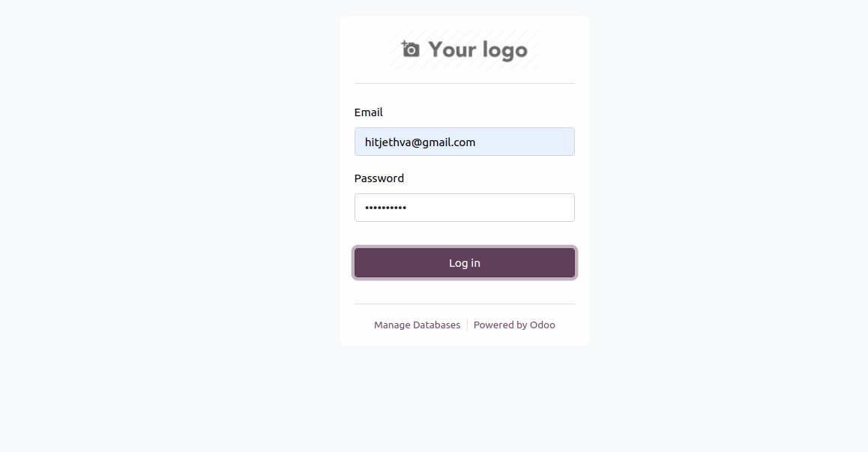Image resolution: width=868 pixels, height=452 pixels.
Task: Click the horizontal divider above the footer links
Action: 464,304
